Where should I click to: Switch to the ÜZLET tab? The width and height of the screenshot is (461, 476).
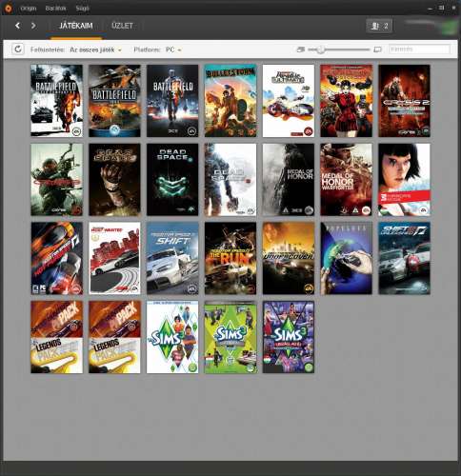[122, 26]
